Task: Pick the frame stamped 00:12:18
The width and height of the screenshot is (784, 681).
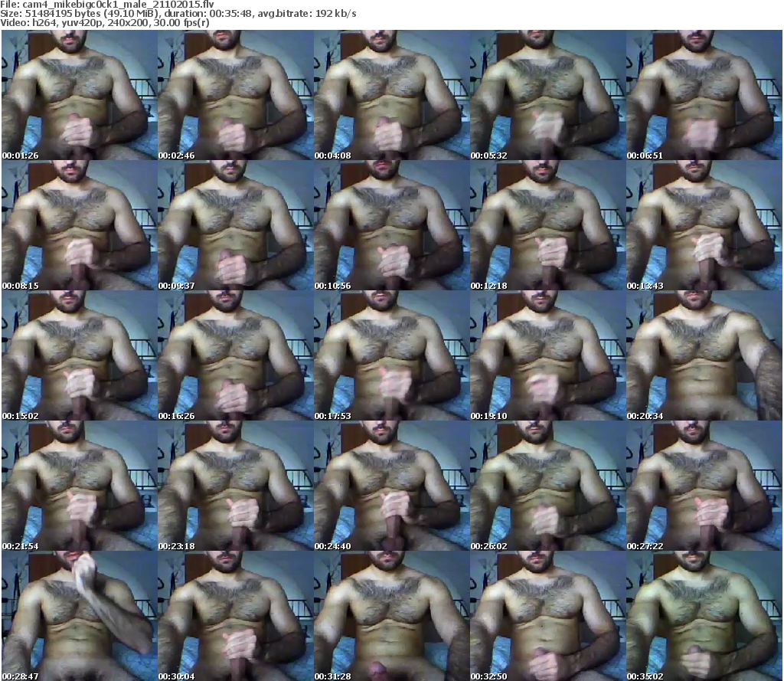Action: coord(548,225)
